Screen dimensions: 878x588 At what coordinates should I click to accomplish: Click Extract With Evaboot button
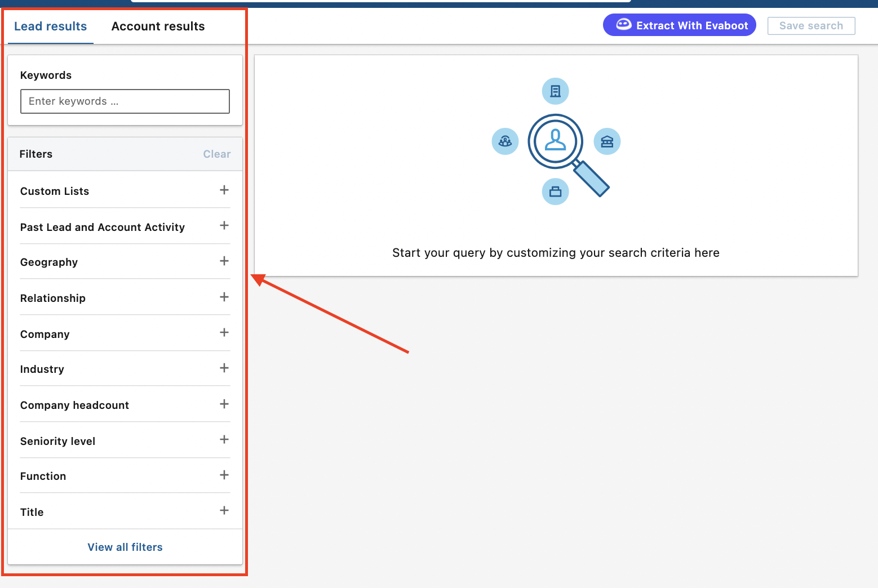[680, 25]
